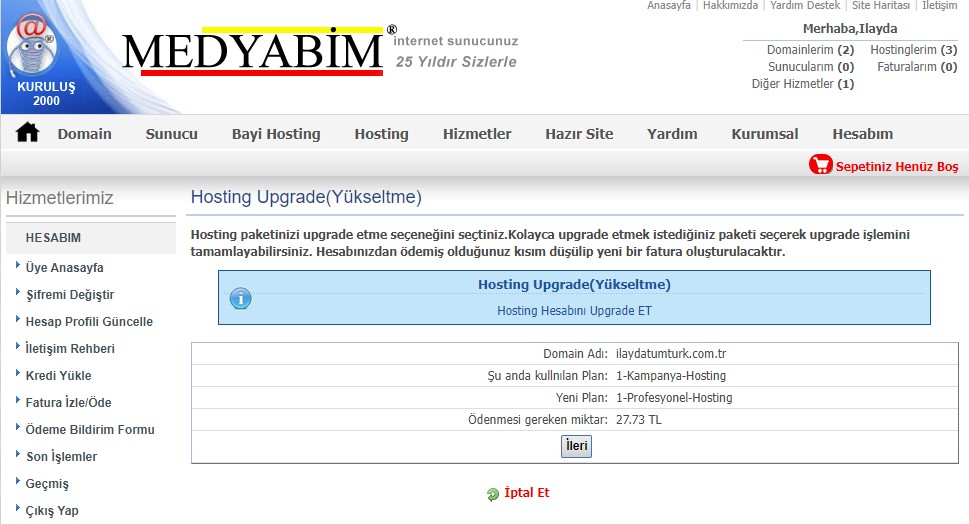Screen dimensions: 969x524
Task: Open the Sunucu menu
Action: click(x=172, y=134)
